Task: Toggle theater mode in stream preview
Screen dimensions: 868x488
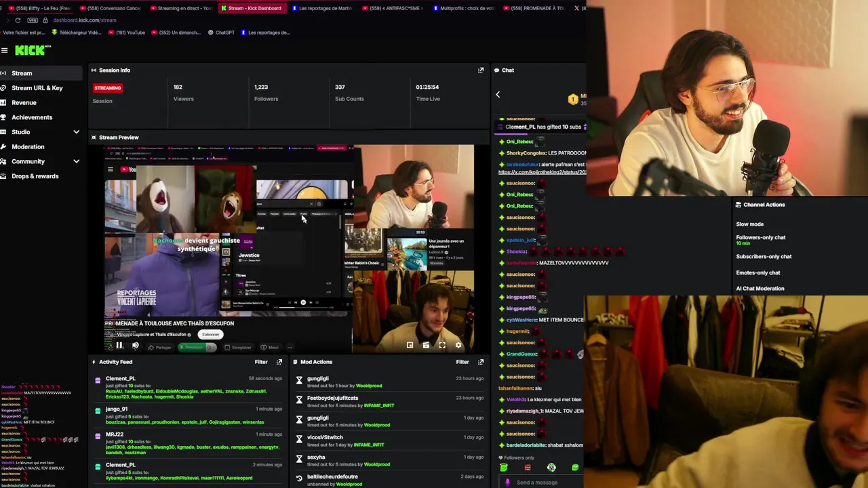Action: click(426, 345)
